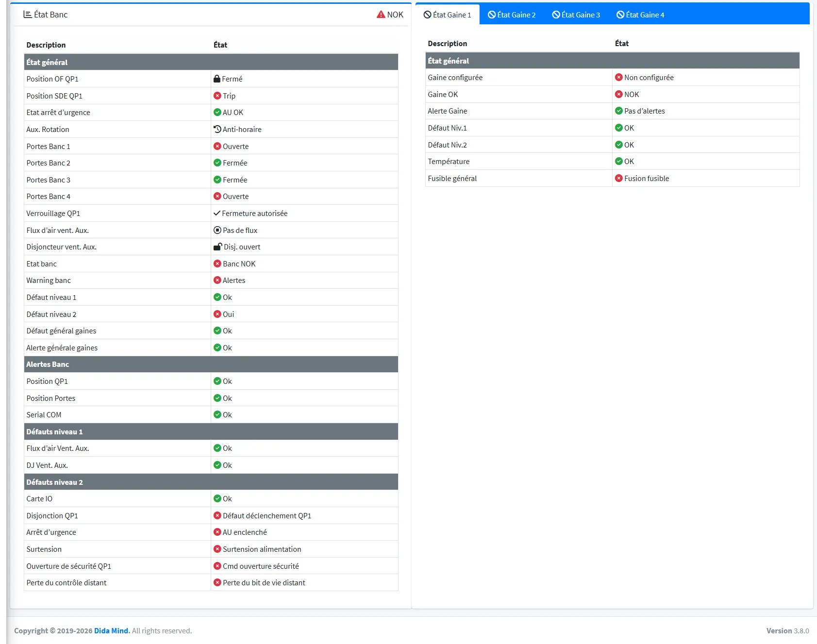
Task: Click the Aux. Rotation label
Action: (48, 130)
